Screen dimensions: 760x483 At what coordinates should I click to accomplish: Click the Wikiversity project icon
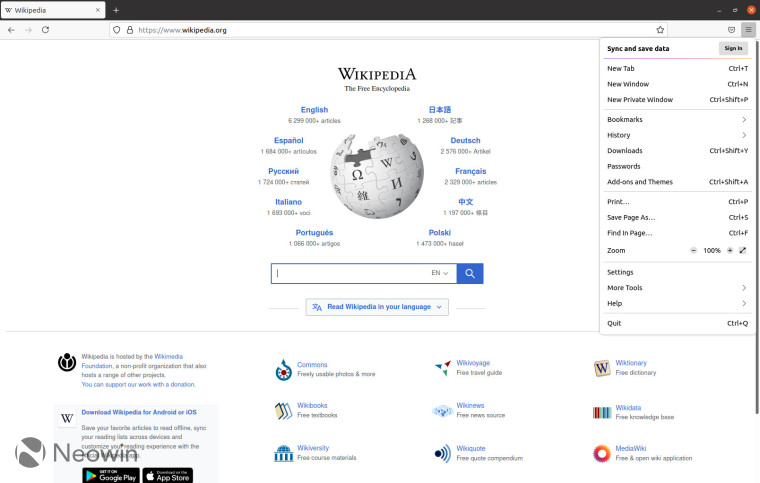(284, 453)
